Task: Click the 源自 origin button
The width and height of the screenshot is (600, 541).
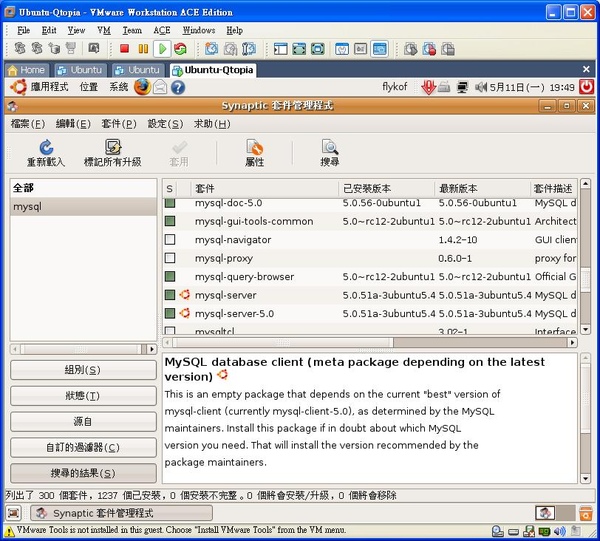Action: click(83, 422)
